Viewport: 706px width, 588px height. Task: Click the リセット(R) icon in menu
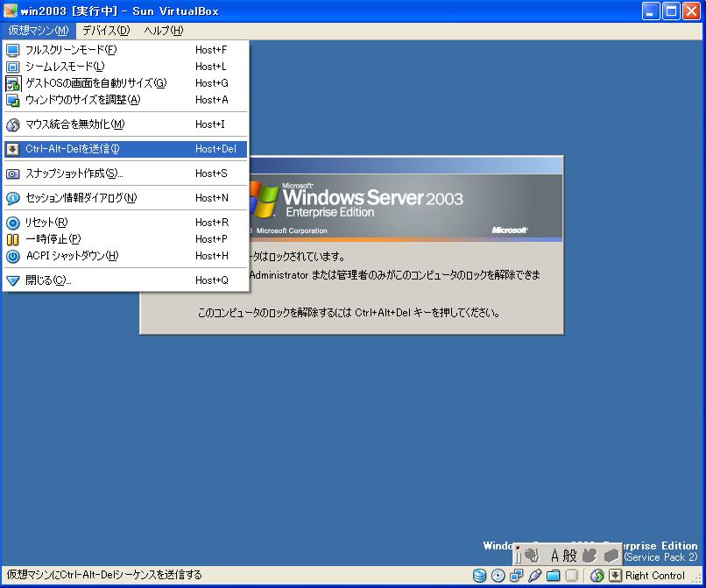click(13, 223)
